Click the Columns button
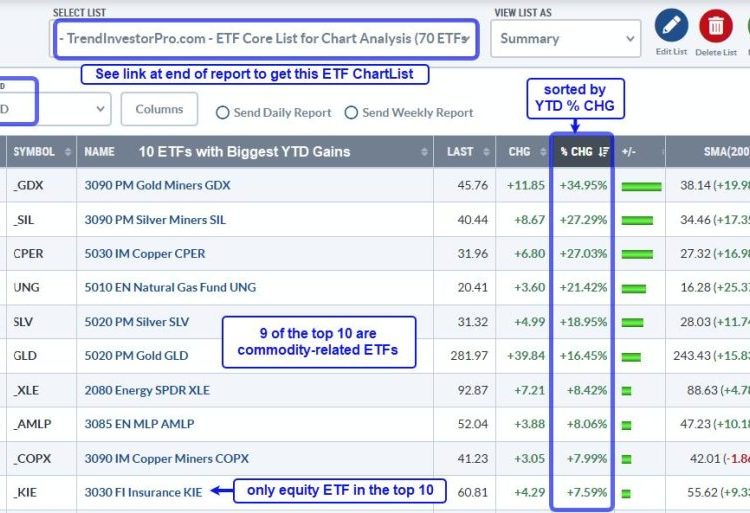The width and height of the screenshot is (750, 513). tap(159, 109)
